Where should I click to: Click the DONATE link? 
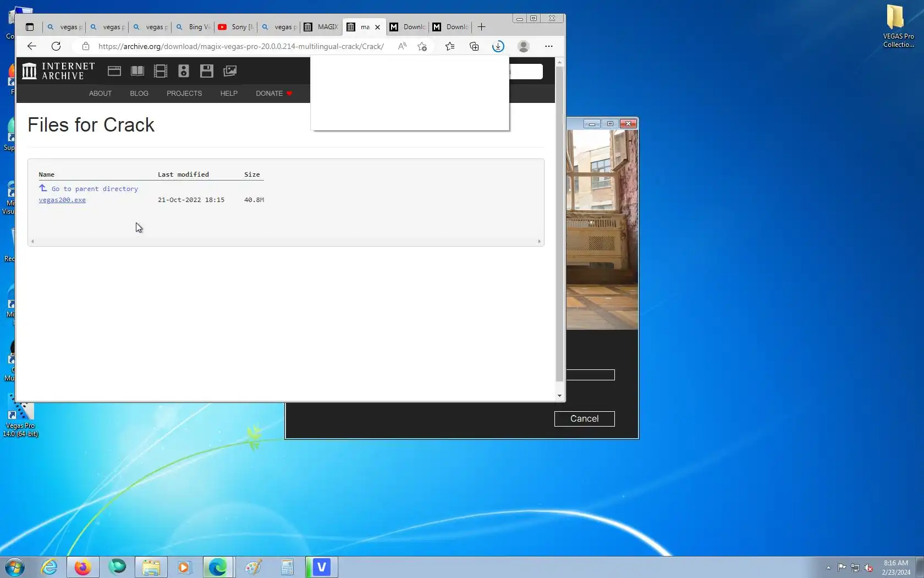click(x=274, y=94)
